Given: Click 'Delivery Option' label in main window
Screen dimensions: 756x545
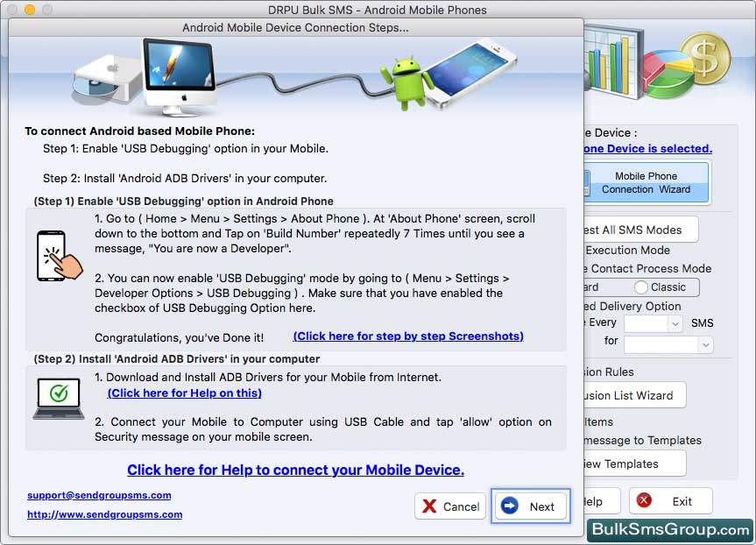Looking at the screenshot, I should point(639,307).
